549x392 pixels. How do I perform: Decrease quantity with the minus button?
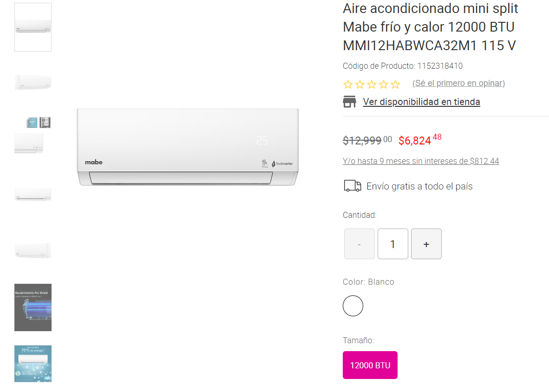click(x=359, y=244)
